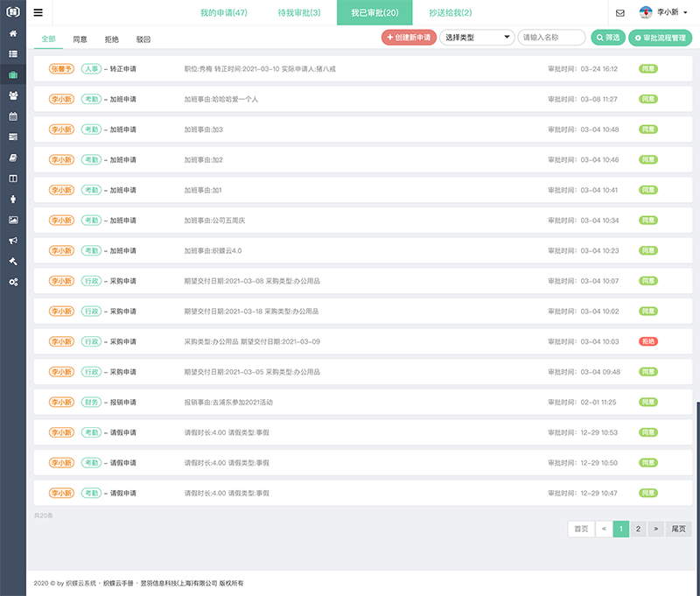This screenshot has height=596, width=700.
Task: Open the gears settings sidebar icon
Action: [13, 282]
